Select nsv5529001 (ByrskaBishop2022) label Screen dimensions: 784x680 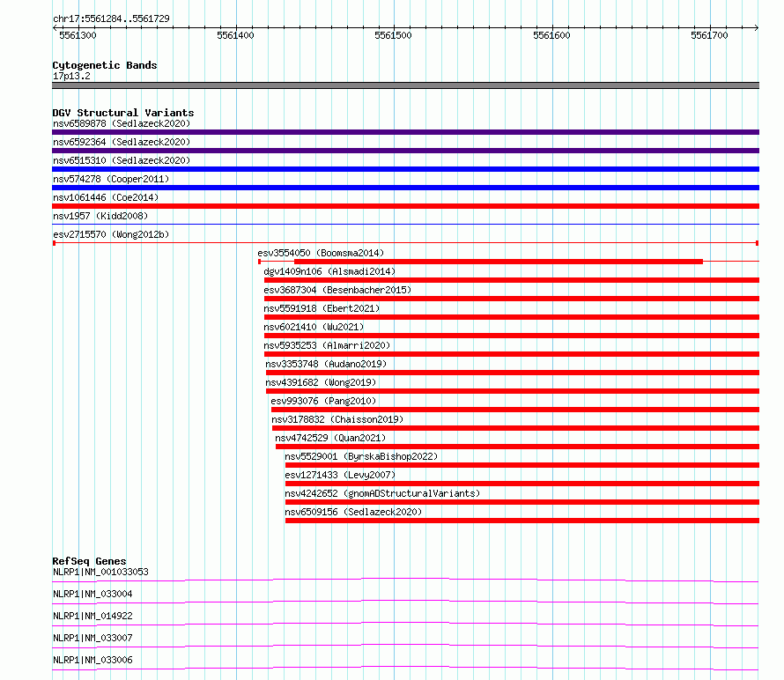[361, 456]
